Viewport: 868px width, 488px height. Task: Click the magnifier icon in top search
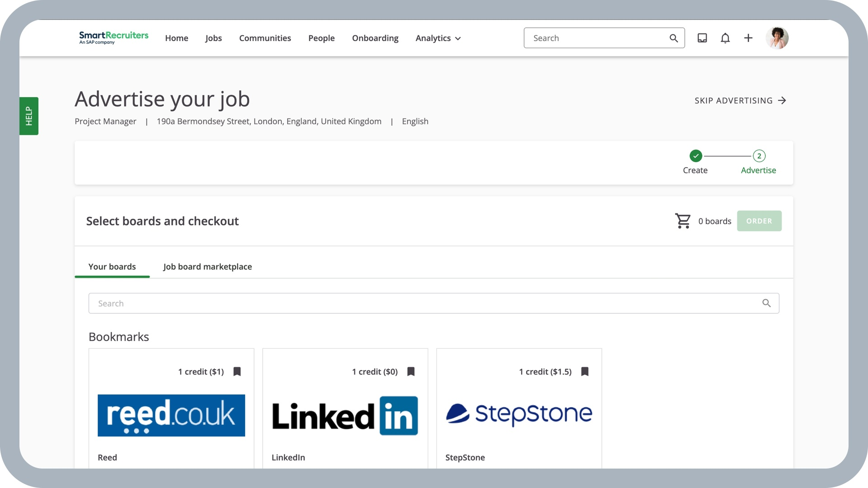[674, 38]
